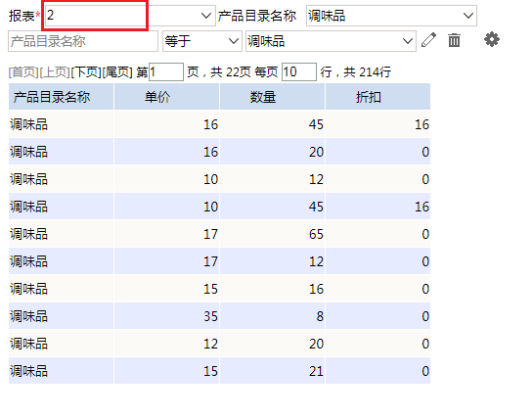
Task: Expand the 报表 dropdown arrow
Action: pos(205,16)
